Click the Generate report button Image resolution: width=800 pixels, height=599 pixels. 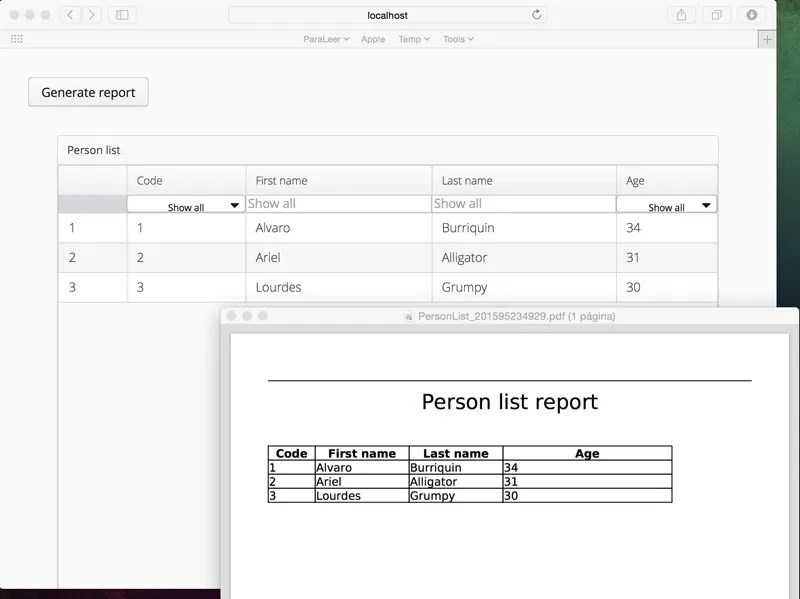(87, 91)
